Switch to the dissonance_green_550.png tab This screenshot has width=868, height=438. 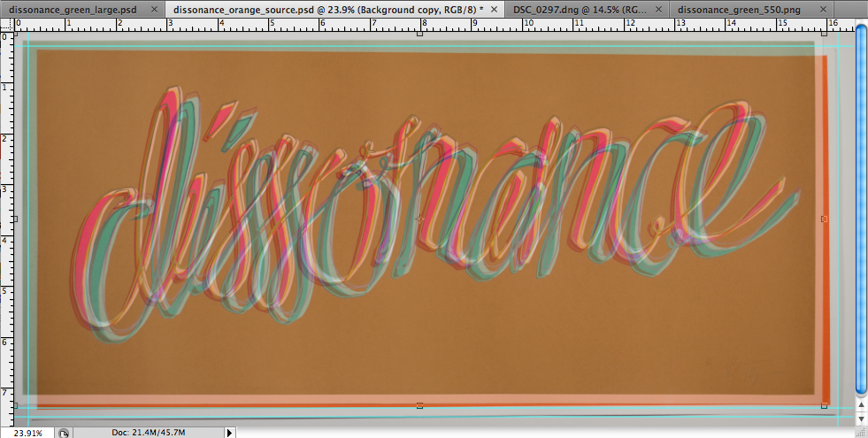coord(740,8)
